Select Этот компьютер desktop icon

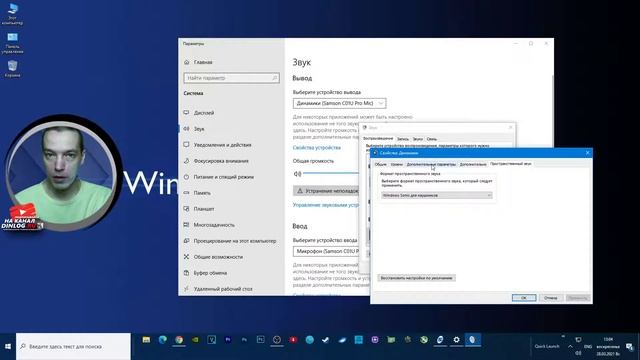(x=12, y=14)
